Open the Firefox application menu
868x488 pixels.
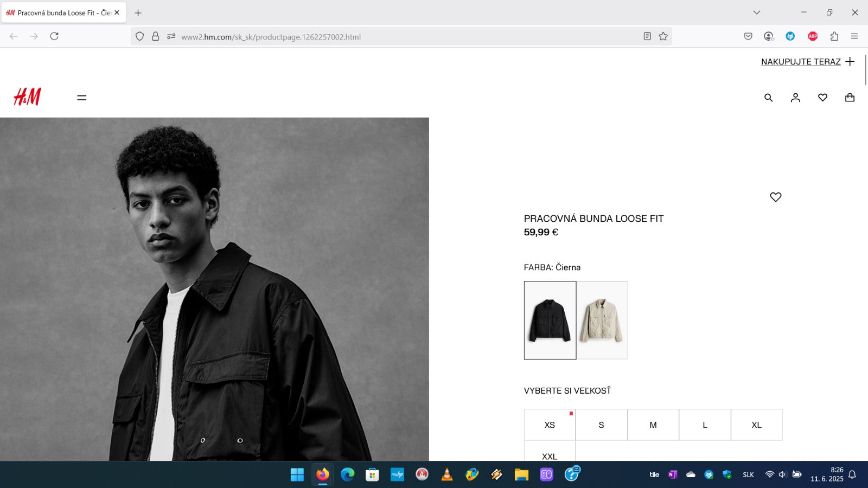[x=854, y=36]
